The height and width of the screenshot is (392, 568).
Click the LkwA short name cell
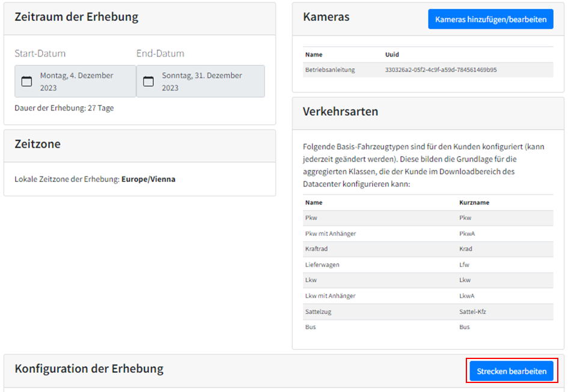pos(466,296)
